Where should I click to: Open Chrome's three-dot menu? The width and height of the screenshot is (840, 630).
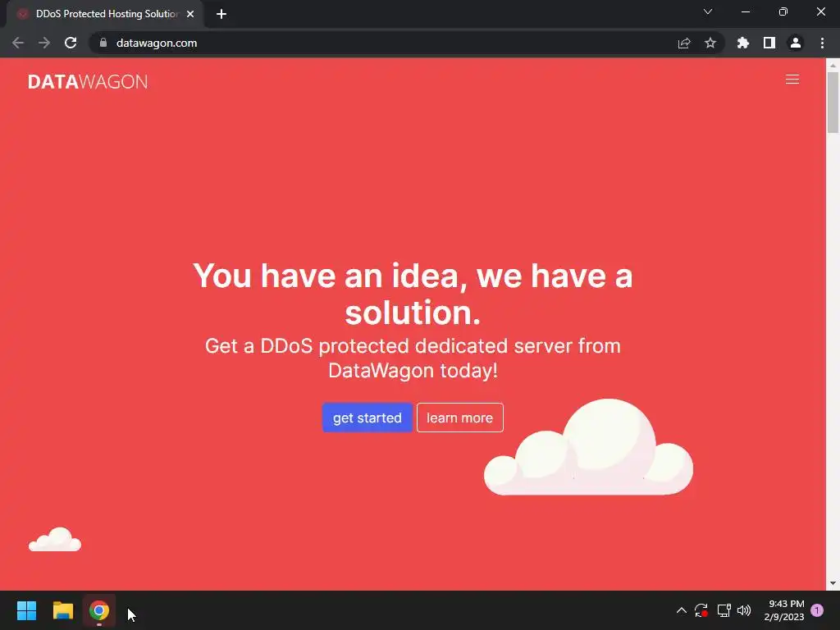pyautogui.click(x=822, y=43)
